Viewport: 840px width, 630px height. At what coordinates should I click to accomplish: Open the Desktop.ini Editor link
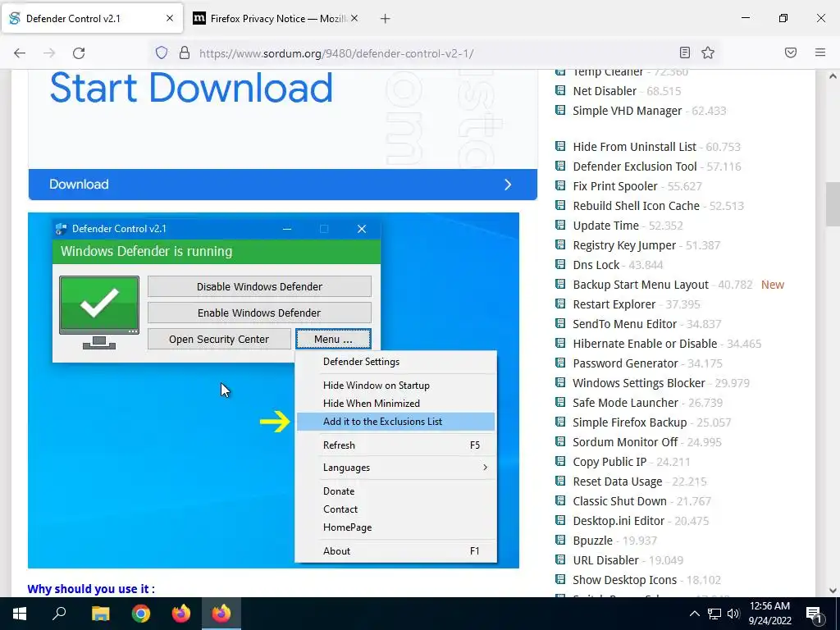point(619,521)
